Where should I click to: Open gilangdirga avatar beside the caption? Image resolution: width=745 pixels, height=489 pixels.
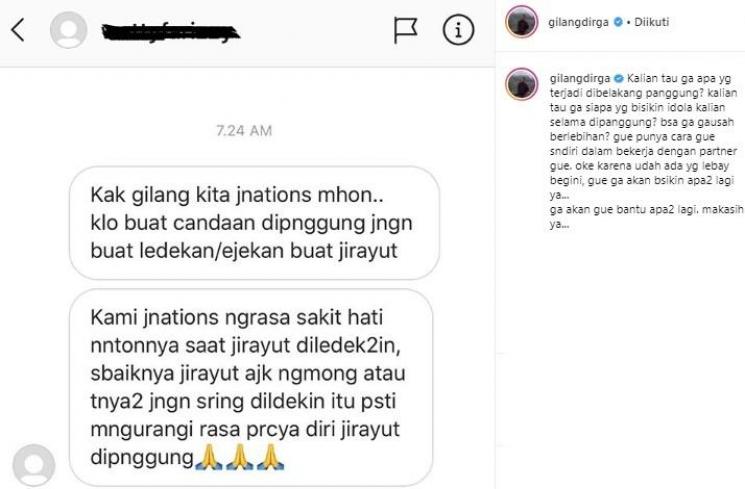(522, 84)
